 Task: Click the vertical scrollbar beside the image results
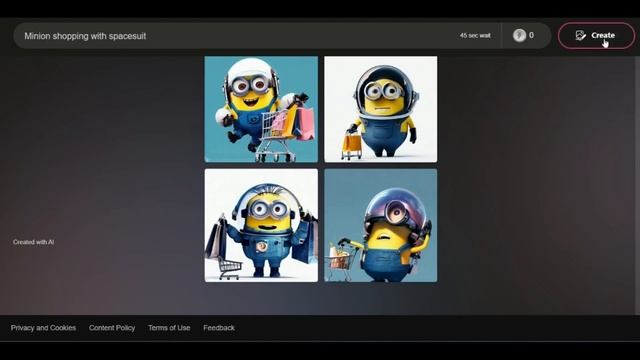coord(637,186)
